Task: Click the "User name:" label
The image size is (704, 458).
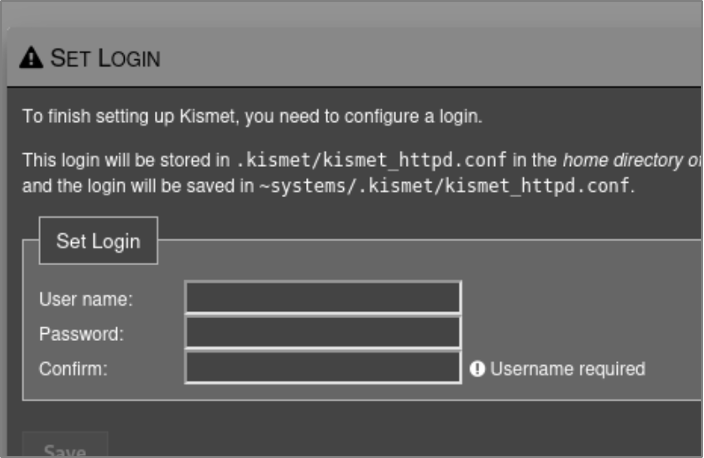Action: click(86, 299)
